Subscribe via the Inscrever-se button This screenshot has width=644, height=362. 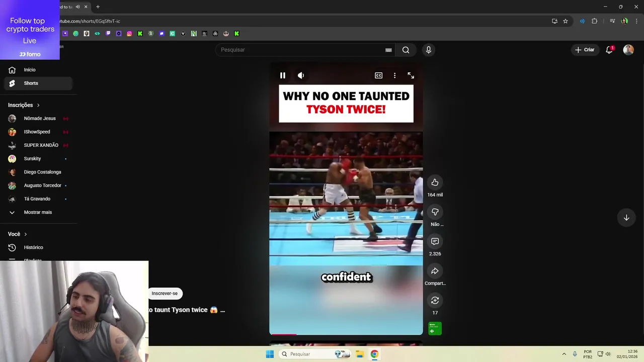(x=165, y=293)
